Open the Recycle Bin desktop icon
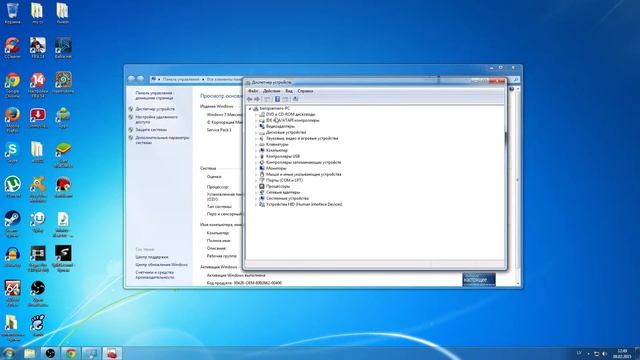This screenshot has width=640, height=360. click(12, 13)
